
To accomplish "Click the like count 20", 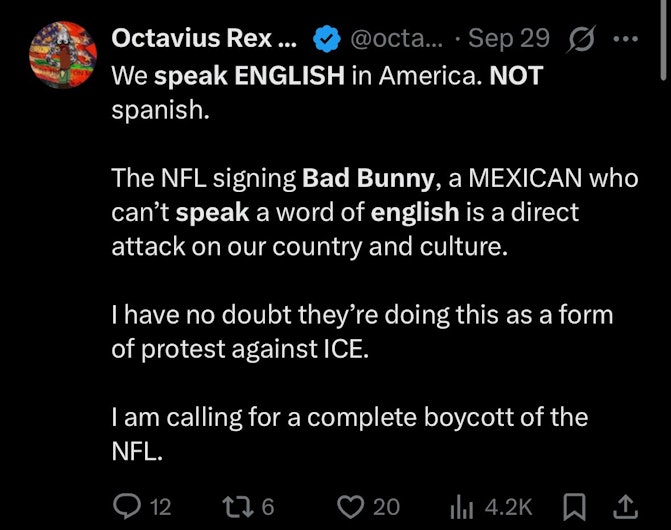I will (x=386, y=507).
